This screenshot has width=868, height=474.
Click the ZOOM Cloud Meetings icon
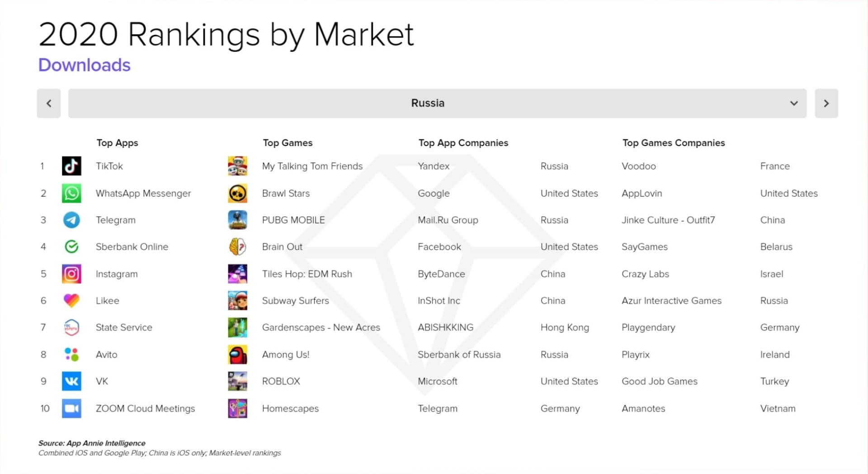(71, 408)
